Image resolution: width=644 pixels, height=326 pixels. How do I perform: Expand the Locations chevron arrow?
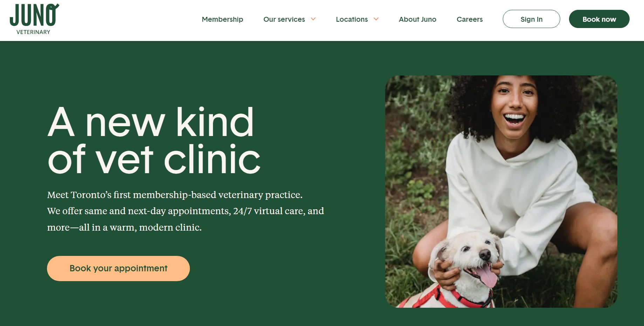[376, 19]
